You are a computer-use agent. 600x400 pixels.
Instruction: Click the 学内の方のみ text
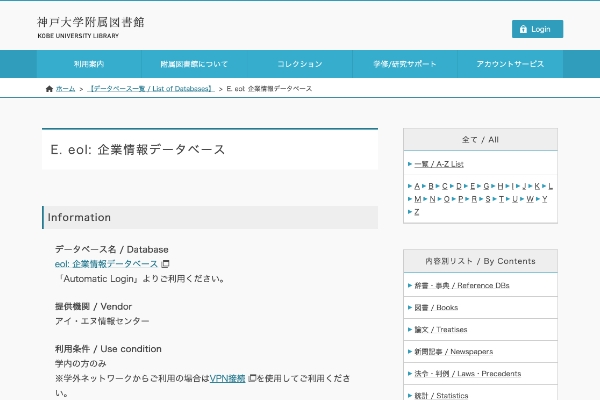point(80,364)
